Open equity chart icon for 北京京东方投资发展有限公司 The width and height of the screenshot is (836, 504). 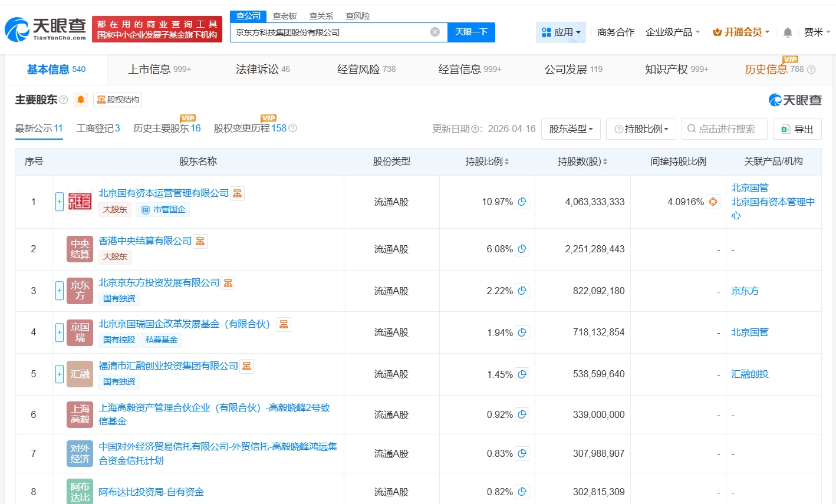pos(228,283)
